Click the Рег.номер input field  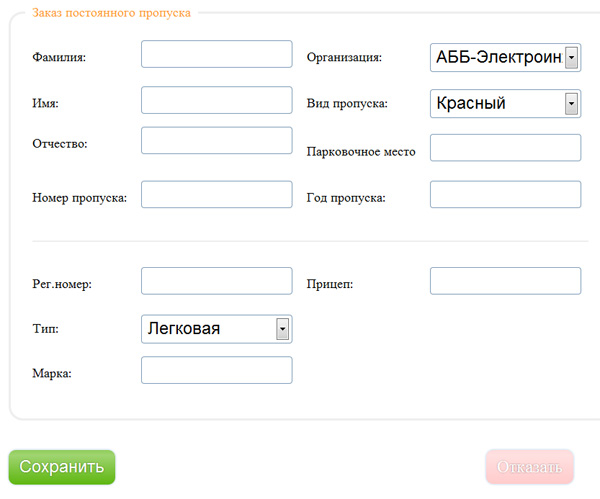pos(216,281)
